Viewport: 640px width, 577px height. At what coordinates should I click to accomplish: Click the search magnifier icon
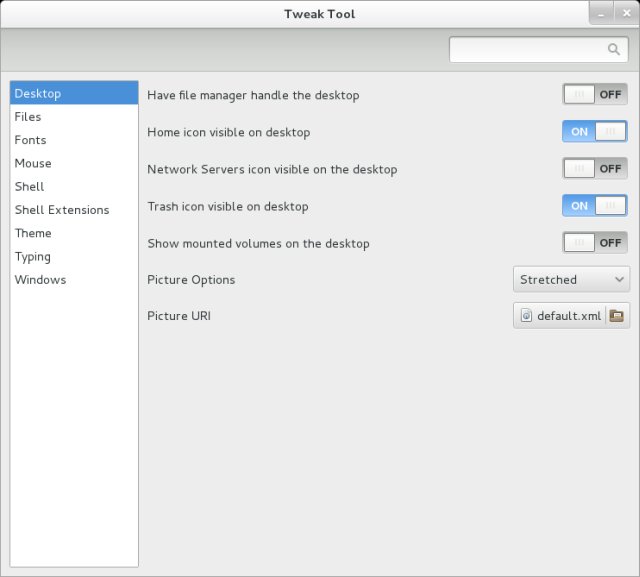click(x=613, y=49)
